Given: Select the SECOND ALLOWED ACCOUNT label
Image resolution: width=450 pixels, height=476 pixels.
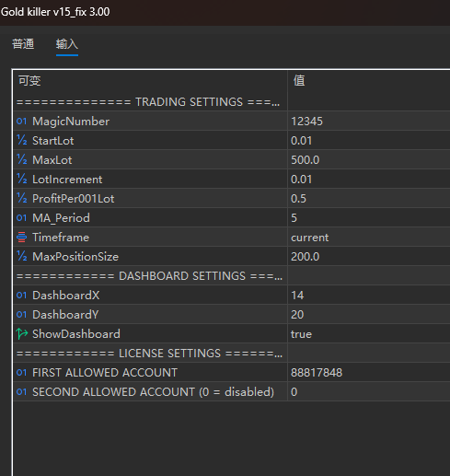Looking at the screenshot, I should (153, 392).
